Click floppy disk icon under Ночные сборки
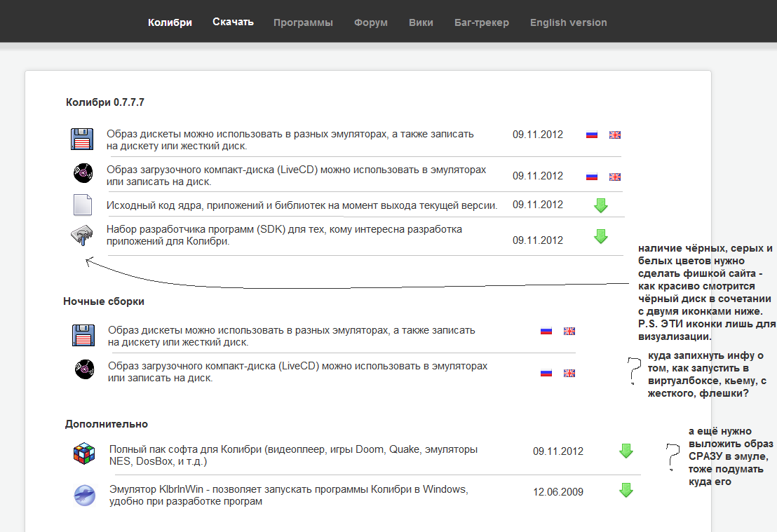 click(x=83, y=335)
